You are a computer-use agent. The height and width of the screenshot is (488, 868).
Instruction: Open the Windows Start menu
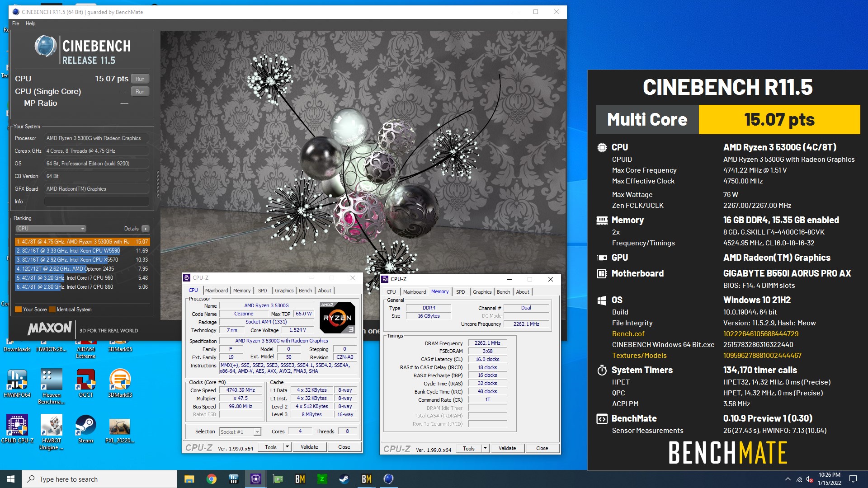[11, 479]
